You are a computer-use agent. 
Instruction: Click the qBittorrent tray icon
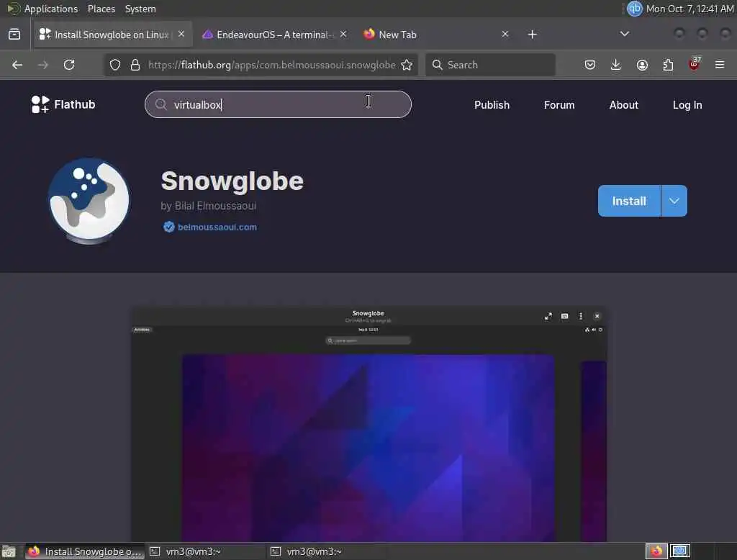click(635, 9)
